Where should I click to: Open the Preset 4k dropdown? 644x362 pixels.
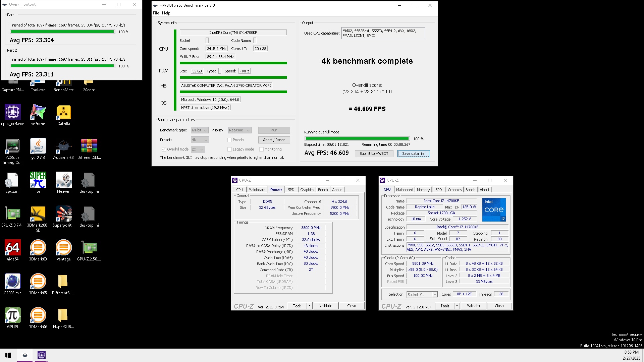click(x=200, y=140)
